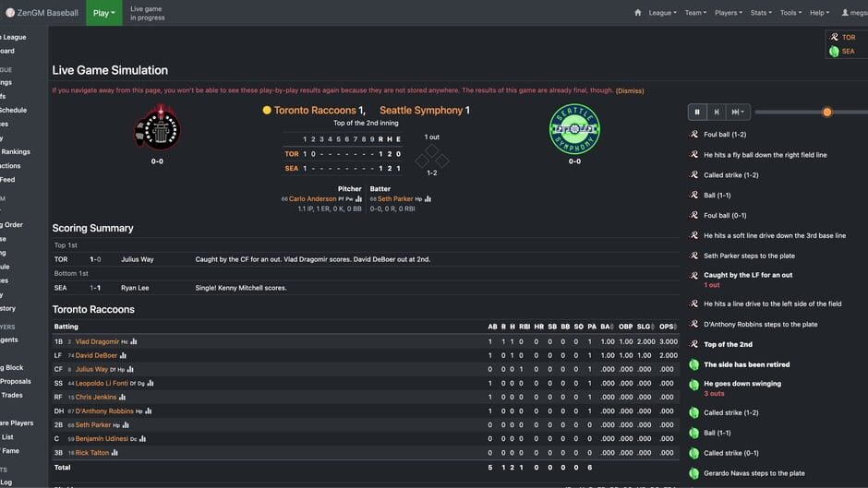This screenshot has width=868, height=488.
Task: Click the Toronto Raccoons team logo
Action: 158,129
